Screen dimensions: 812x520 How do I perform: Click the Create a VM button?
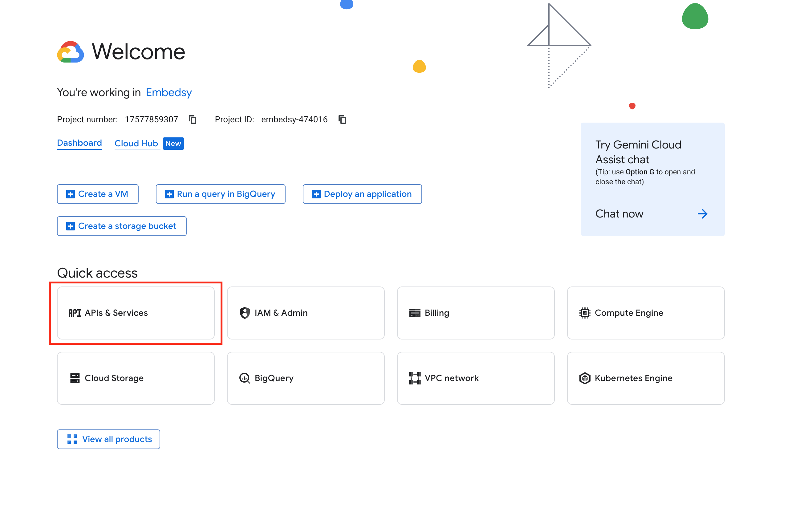click(98, 194)
